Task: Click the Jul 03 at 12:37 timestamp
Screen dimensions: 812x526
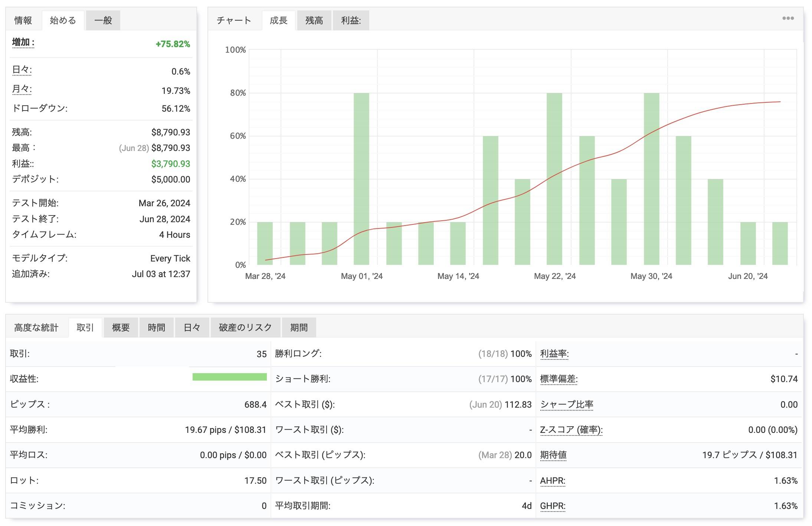Action: click(161, 274)
